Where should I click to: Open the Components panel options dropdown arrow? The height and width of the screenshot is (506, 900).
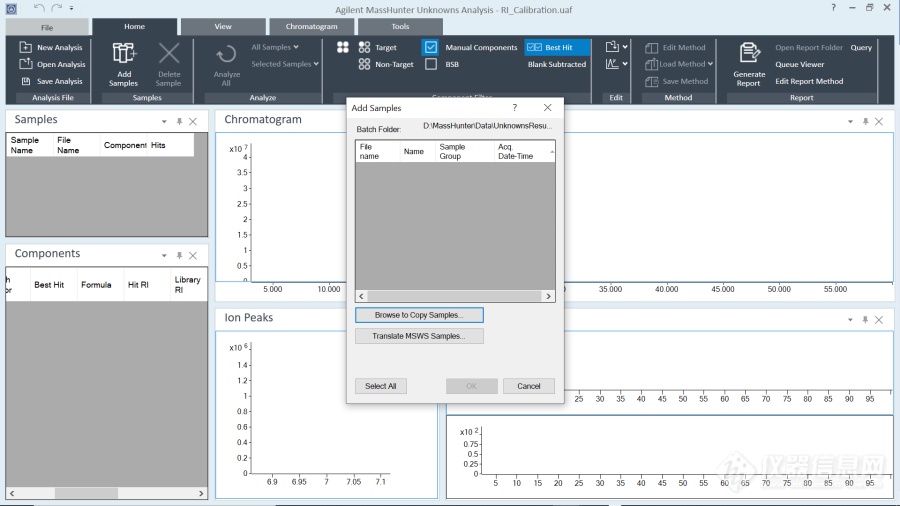(x=164, y=255)
